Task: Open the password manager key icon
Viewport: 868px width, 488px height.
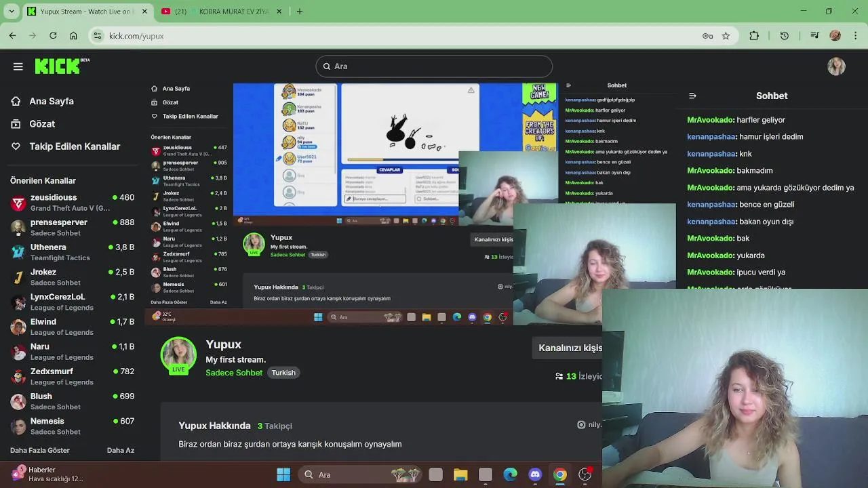Action: click(x=707, y=36)
